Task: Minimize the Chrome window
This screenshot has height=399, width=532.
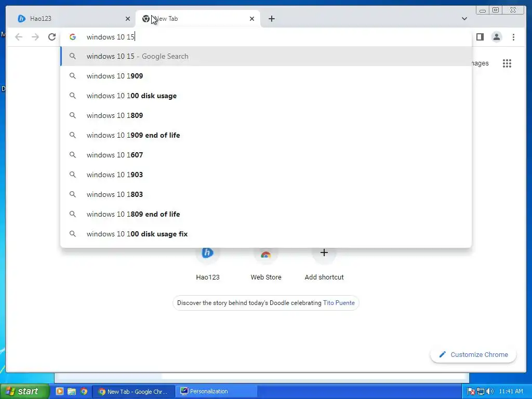Action: click(483, 10)
